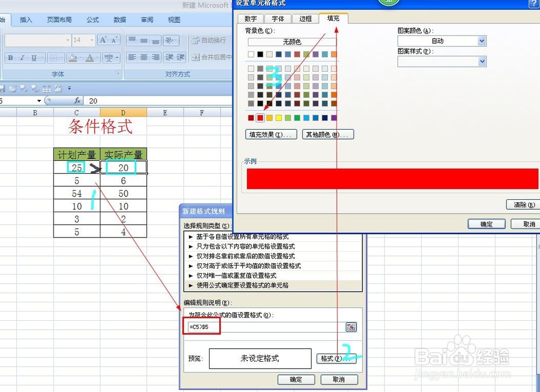The height and width of the screenshot is (392, 540).
Task: Click the 格式 button in new rule dialog
Action: (x=336, y=359)
